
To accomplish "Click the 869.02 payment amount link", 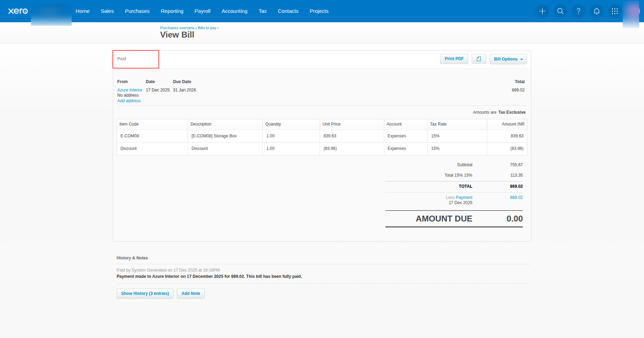I will pyautogui.click(x=516, y=198).
